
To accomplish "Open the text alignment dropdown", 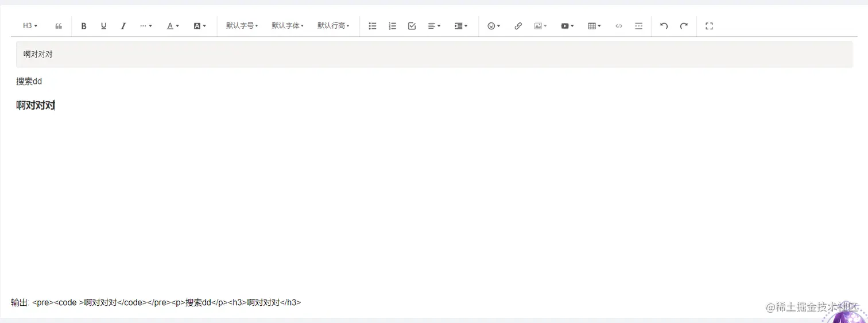I will pos(434,26).
